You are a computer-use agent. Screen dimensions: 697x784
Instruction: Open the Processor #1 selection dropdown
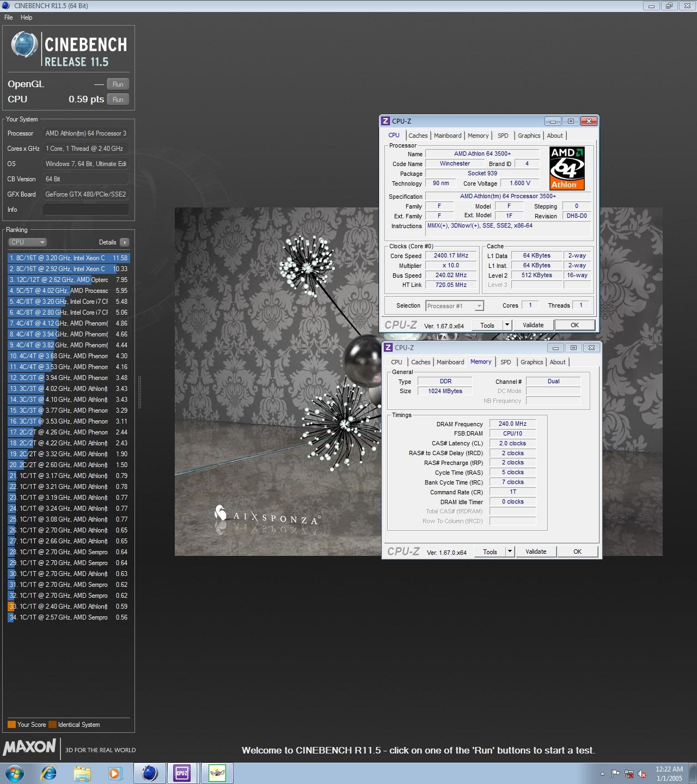coord(455,306)
